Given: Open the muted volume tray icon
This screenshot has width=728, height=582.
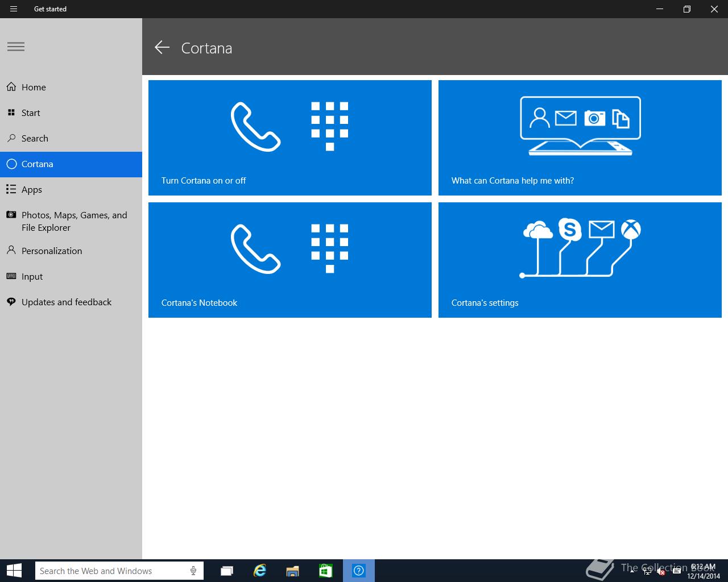Looking at the screenshot, I should [661, 571].
